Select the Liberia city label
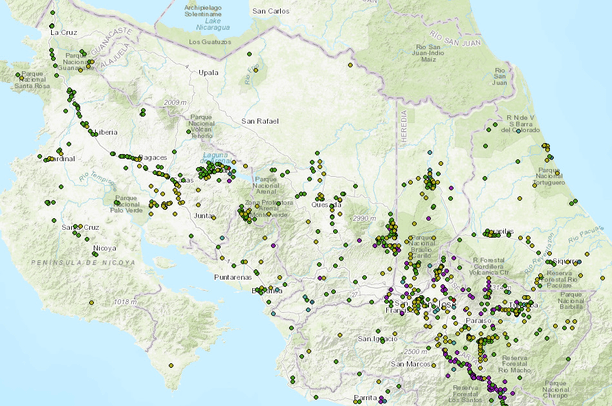Image resolution: width=612 pixels, height=406 pixels. click(107, 132)
